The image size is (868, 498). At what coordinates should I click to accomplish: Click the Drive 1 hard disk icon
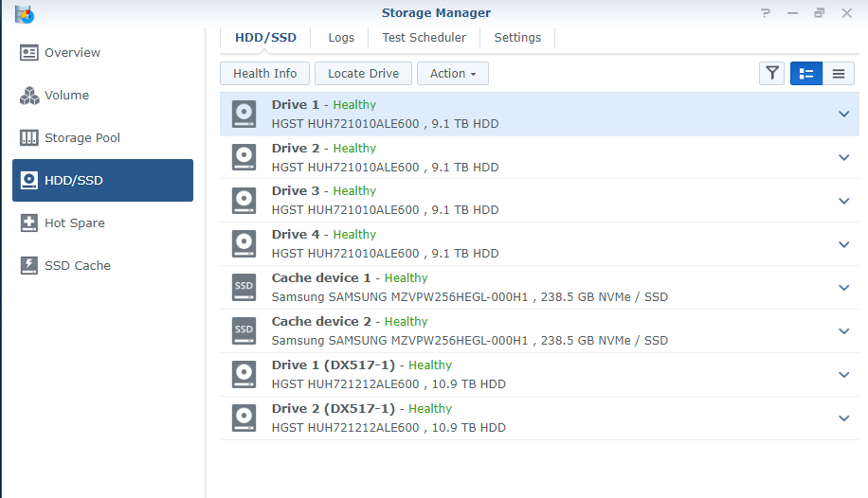[244, 114]
